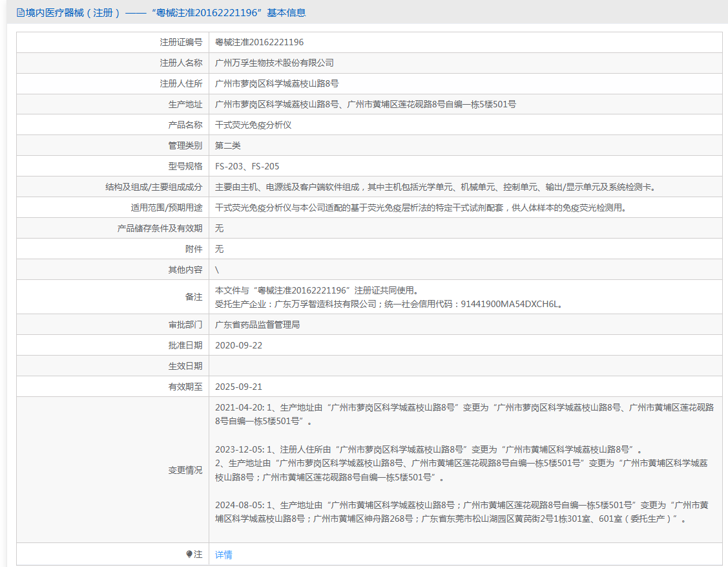Image resolution: width=728 pixels, height=567 pixels.
Task: Select registrant name 广州万孚生物技术股份有限公司
Action: pyautogui.click(x=275, y=63)
